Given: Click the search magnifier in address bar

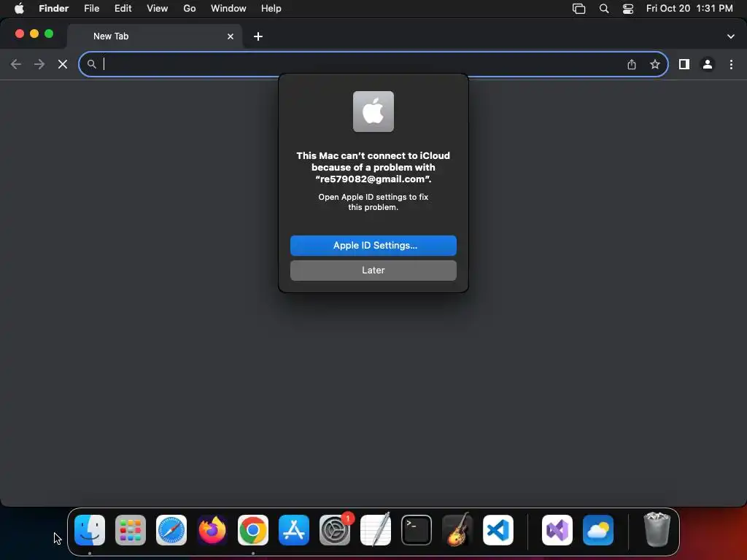Looking at the screenshot, I should (x=91, y=64).
